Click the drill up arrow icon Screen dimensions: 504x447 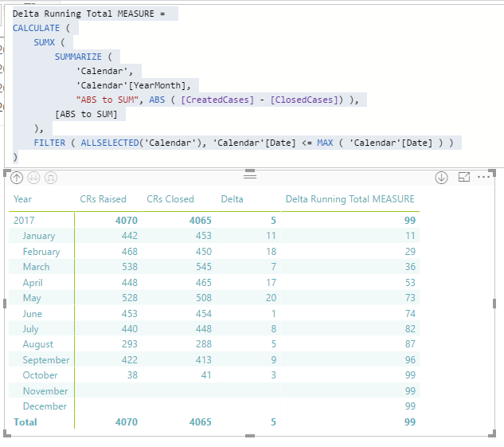coord(17,178)
